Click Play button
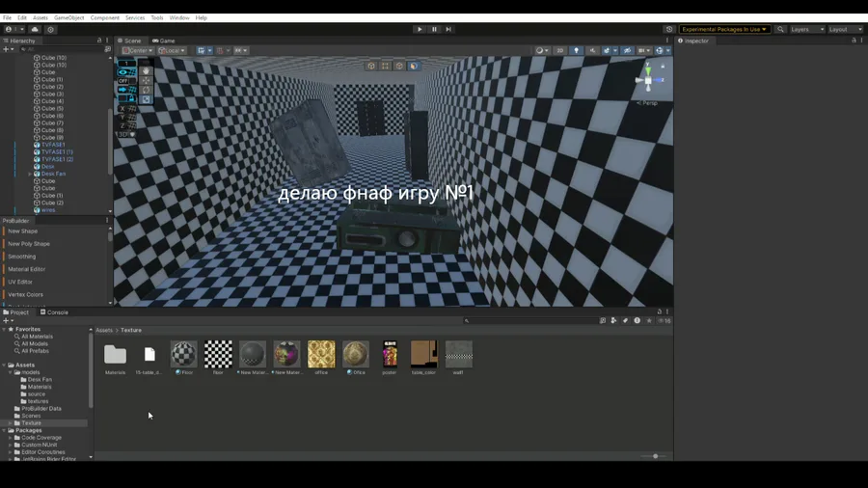This screenshot has width=868, height=488. (420, 29)
